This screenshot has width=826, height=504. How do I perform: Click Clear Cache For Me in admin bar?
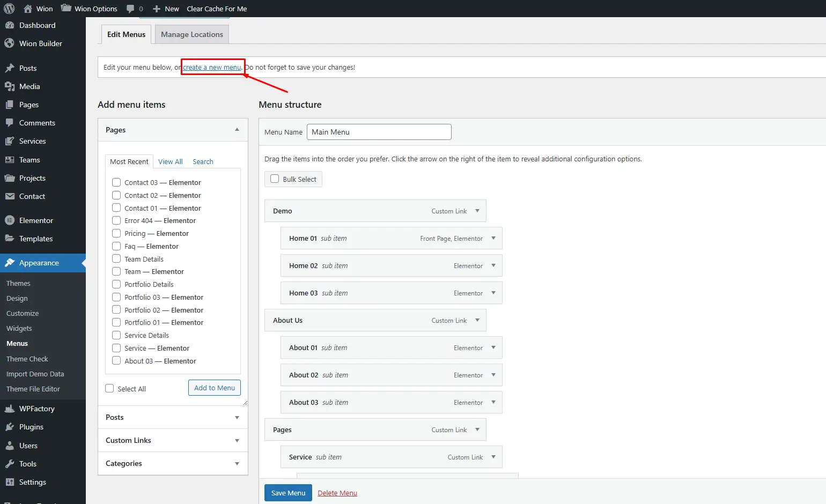217,9
